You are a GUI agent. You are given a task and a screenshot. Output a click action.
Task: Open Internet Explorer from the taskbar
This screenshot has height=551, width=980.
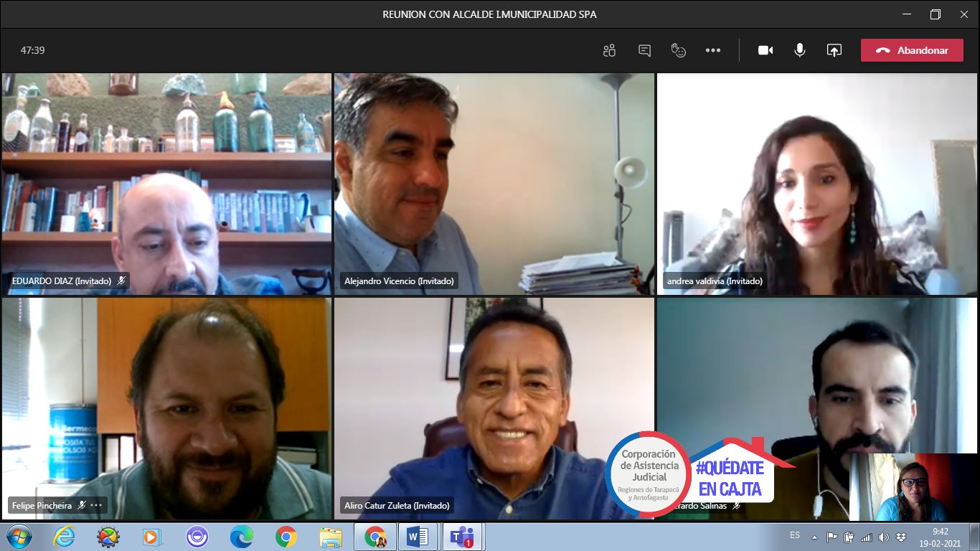point(64,537)
